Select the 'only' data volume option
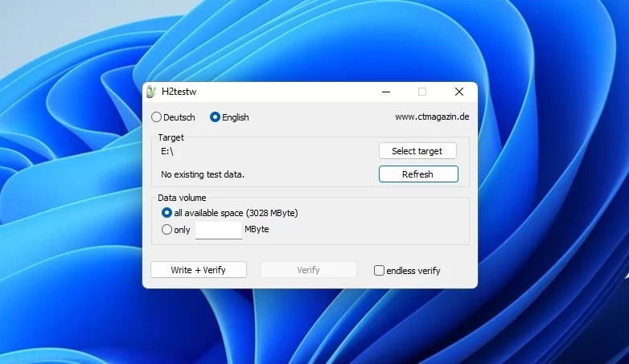The image size is (629, 364). pyautogui.click(x=167, y=230)
